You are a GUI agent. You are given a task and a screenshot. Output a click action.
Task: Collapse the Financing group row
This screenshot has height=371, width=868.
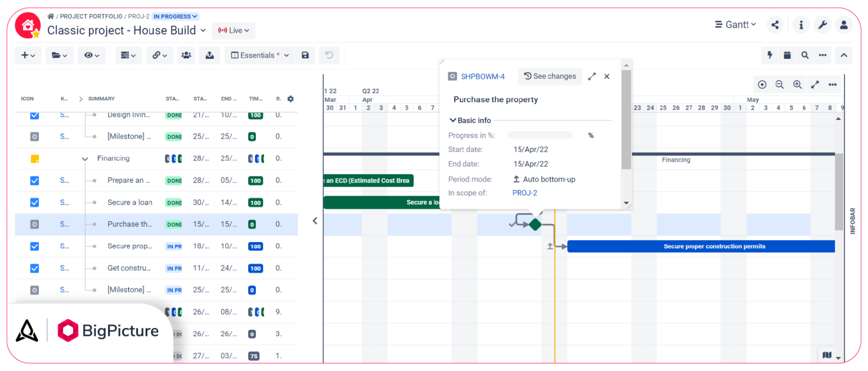tap(85, 158)
